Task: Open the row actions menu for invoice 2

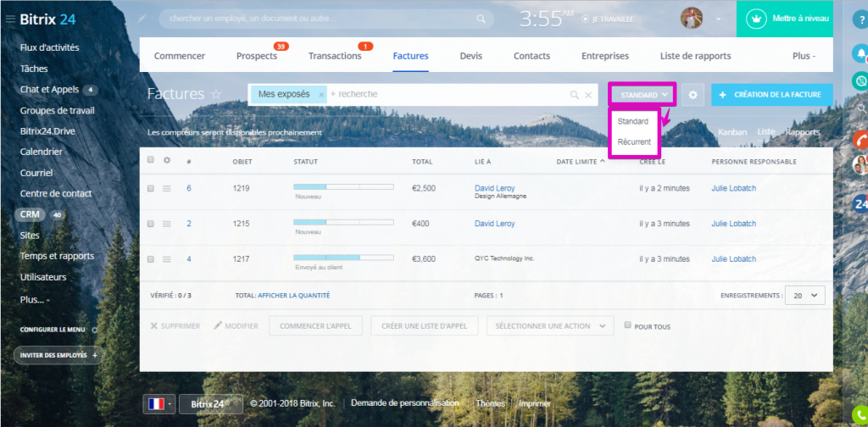Action: click(167, 224)
